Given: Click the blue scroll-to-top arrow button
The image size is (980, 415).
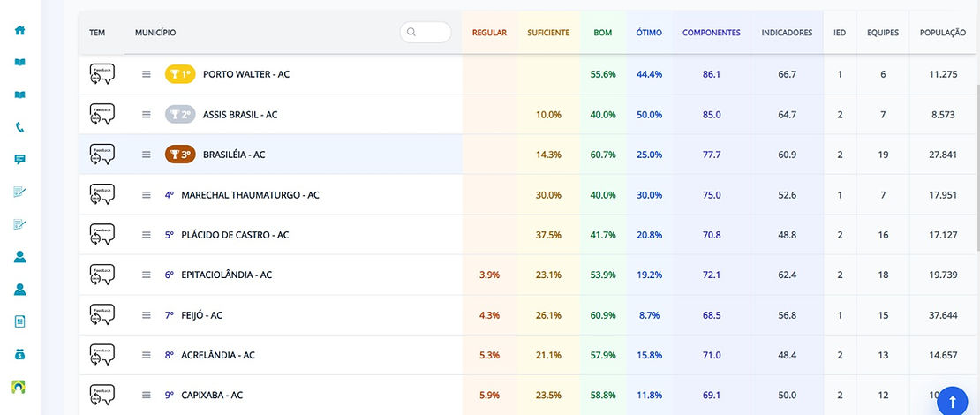Looking at the screenshot, I should [x=953, y=401].
